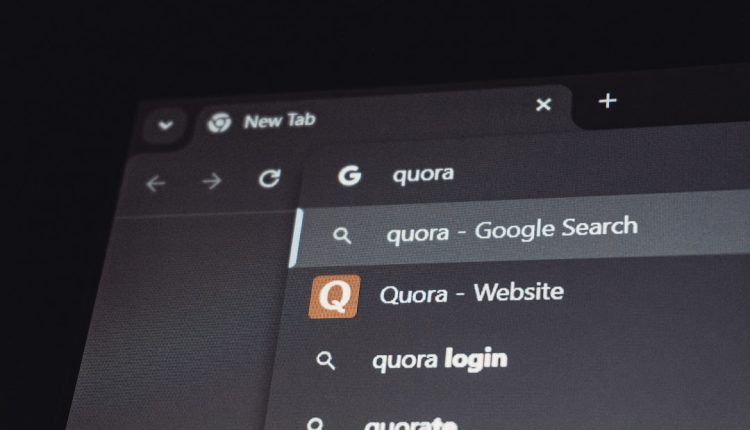Viewport: 750px width, 430px height.
Task: Click the Google G icon in address bar
Action: [x=350, y=175]
